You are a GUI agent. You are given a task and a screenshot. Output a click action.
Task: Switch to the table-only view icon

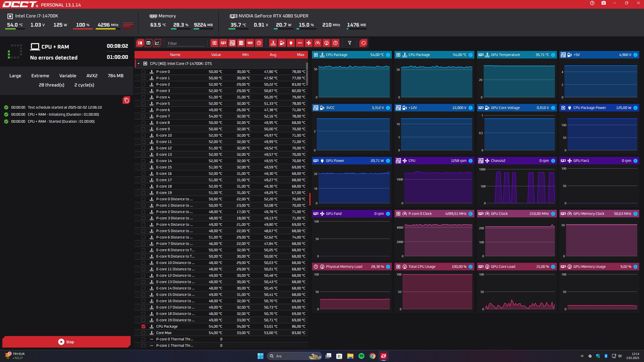point(148,43)
